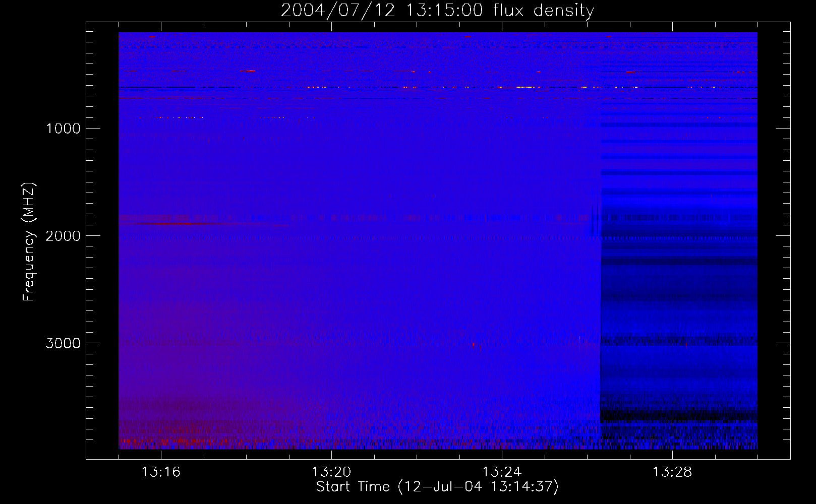Click the 13:16 time tick label
The image size is (816, 504).
[x=161, y=472]
